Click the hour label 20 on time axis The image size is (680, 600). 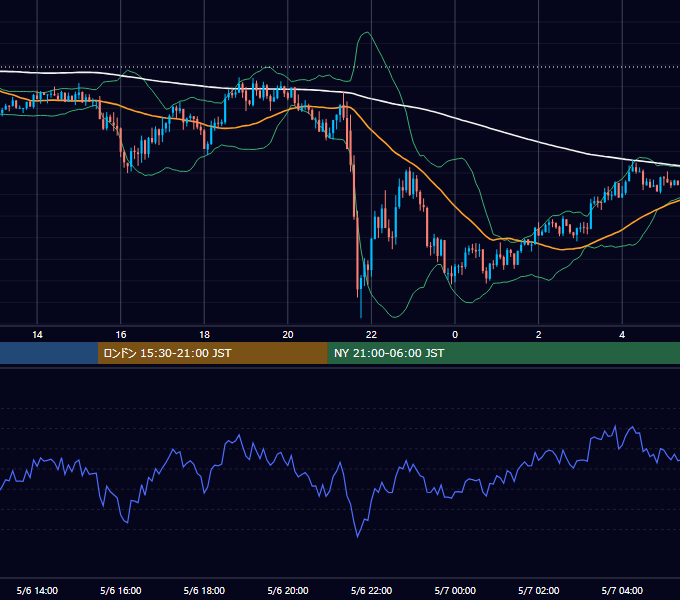[288, 335]
